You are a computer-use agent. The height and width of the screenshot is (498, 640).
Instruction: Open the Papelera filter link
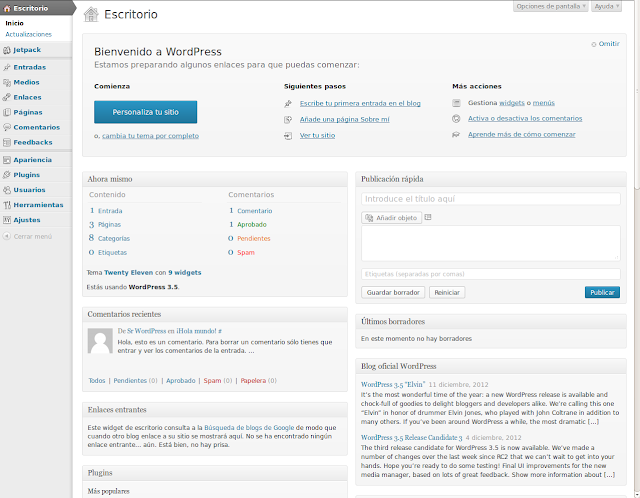[253, 381]
